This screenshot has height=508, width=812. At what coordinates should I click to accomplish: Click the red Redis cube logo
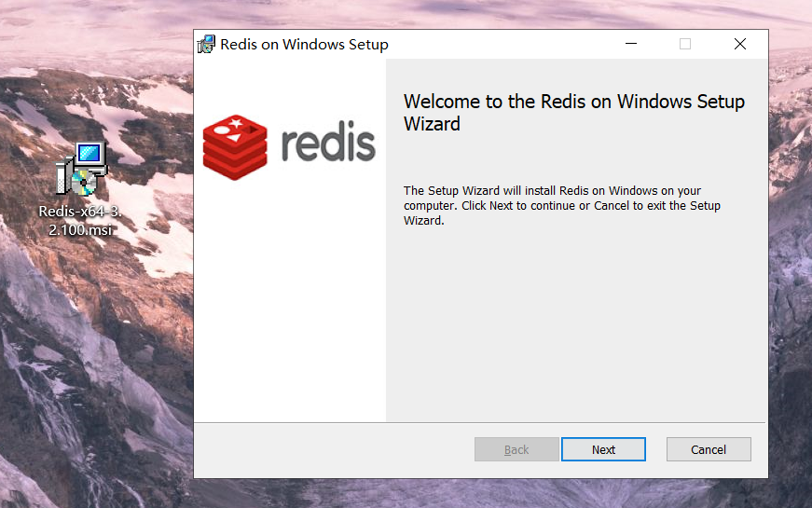pos(235,147)
